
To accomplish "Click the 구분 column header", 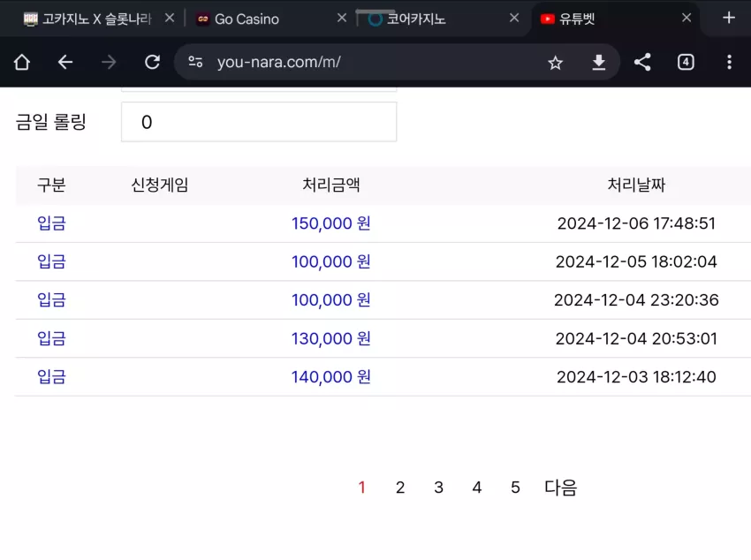I will (51, 185).
